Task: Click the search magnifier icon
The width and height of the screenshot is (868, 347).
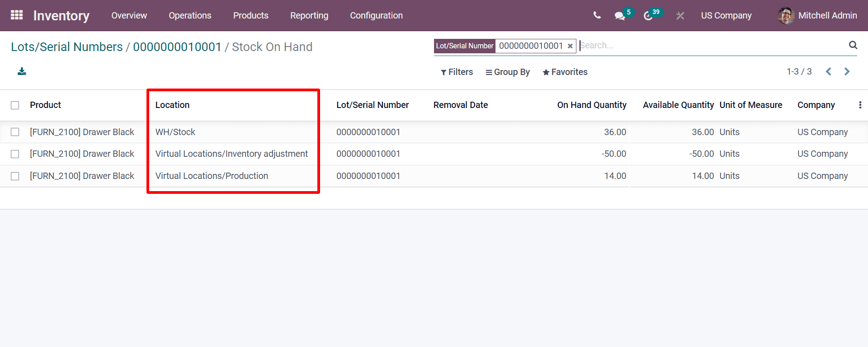Action: click(853, 45)
